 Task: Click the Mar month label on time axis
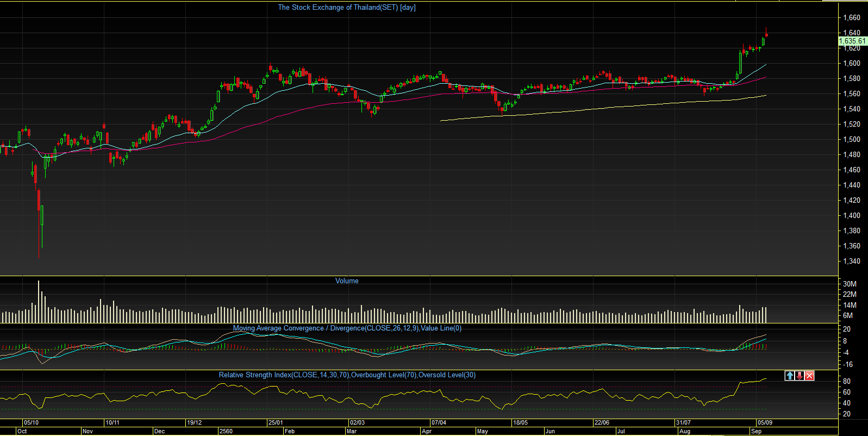pos(352,431)
